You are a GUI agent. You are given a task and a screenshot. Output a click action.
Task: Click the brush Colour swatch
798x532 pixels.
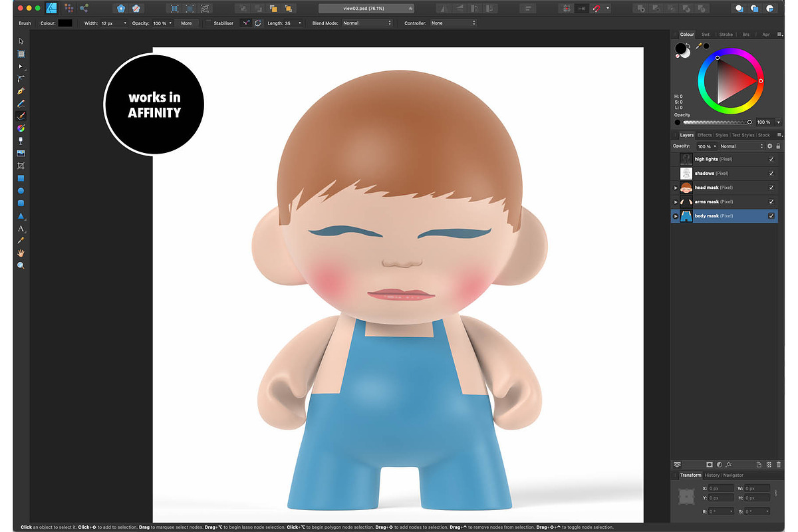click(x=65, y=23)
